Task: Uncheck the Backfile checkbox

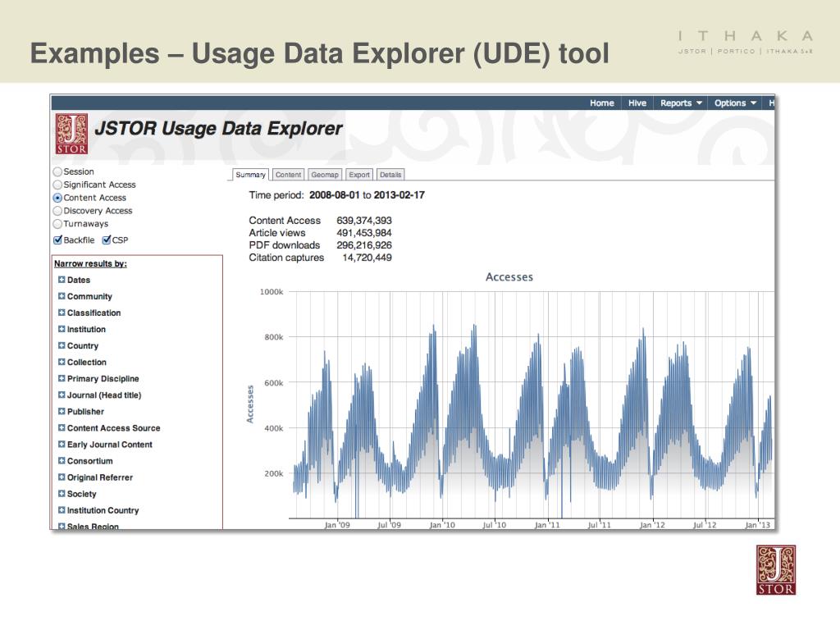Action: [58, 240]
